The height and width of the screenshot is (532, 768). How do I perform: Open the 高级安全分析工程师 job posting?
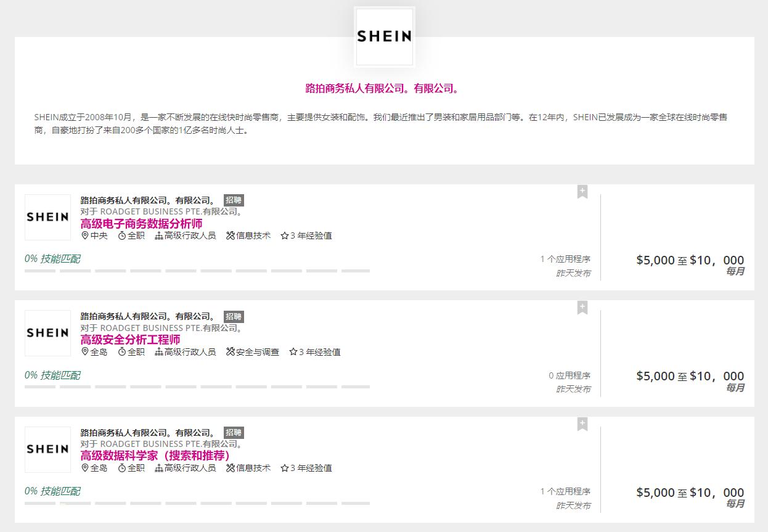(x=130, y=340)
